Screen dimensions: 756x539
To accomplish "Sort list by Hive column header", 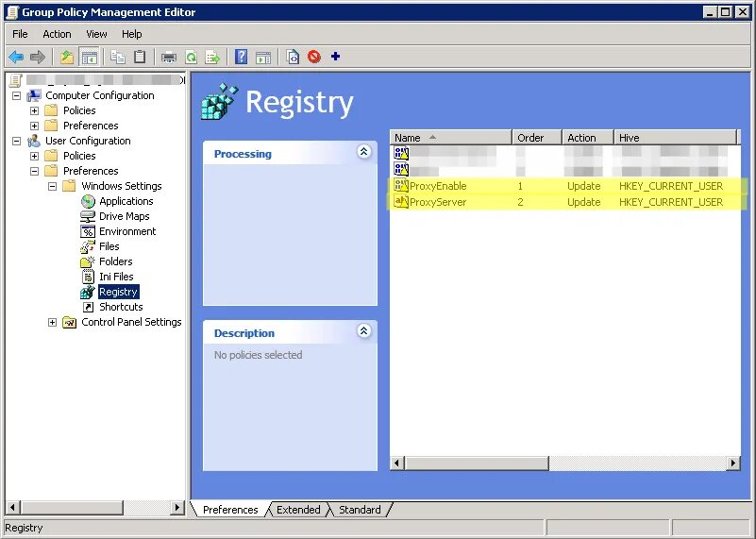I will click(x=676, y=138).
